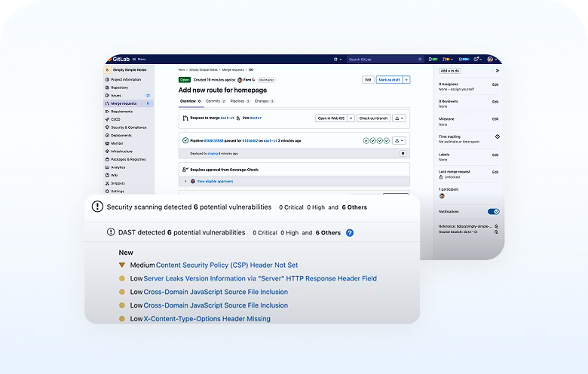Click the Check out branch button

[x=373, y=118]
